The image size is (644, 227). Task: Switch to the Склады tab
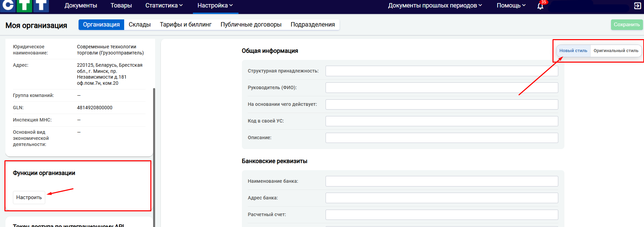tap(139, 25)
